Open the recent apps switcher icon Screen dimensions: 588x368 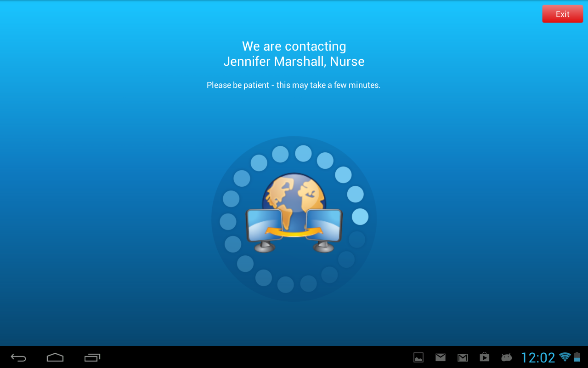[92, 357]
